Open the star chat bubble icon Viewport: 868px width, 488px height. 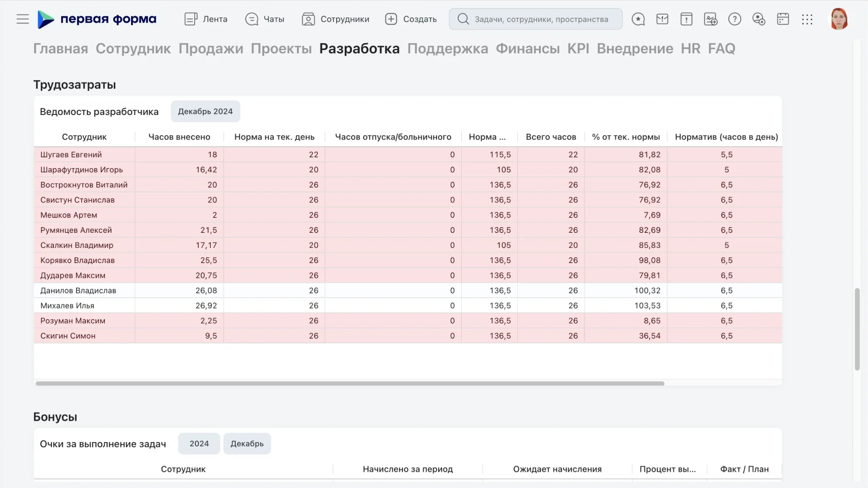tap(638, 19)
